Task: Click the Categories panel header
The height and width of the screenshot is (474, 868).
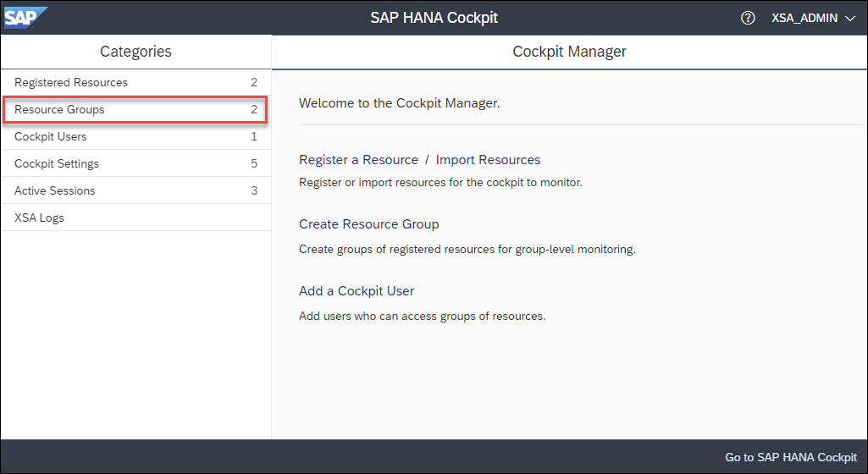Action: point(135,52)
